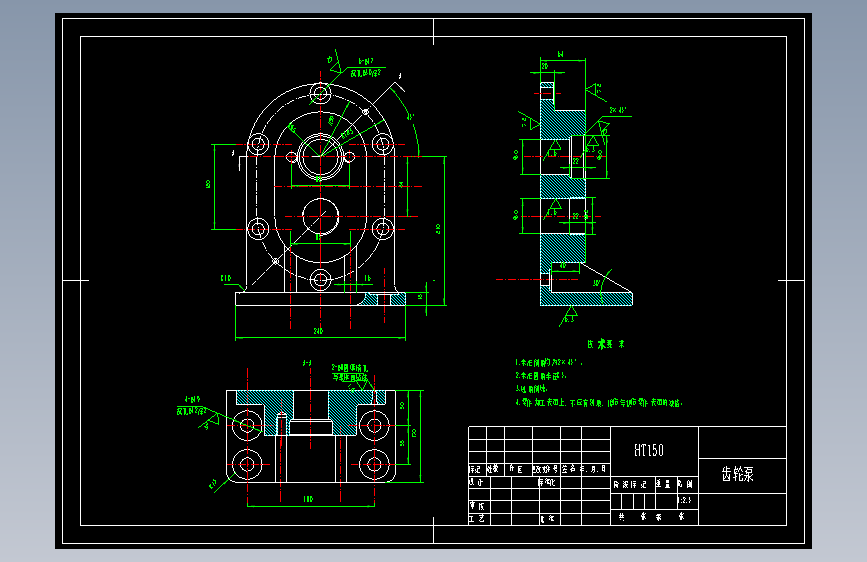Select the first technical requirement note line
Screen dimensions: 867x562
pyautogui.click(x=549, y=363)
